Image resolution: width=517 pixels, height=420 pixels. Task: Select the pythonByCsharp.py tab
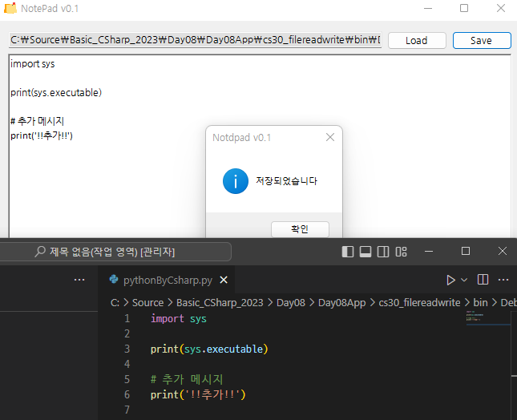pyautogui.click(x=167, y=280)
